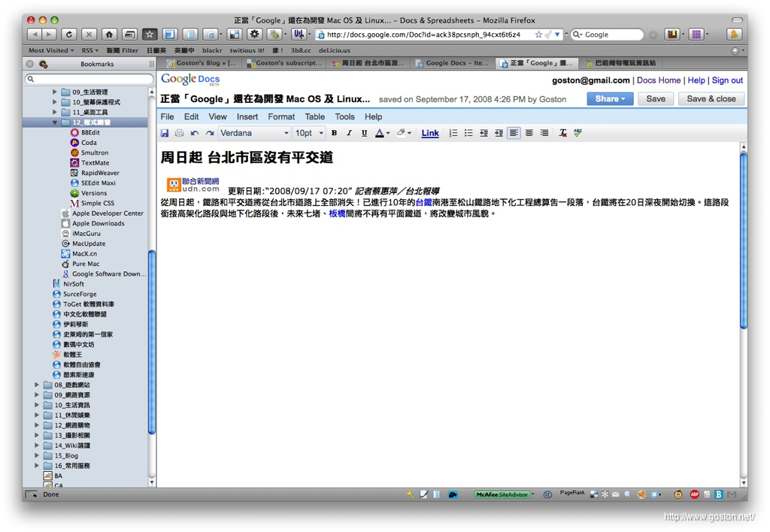Open the Insert menu

tap(247, 116)
